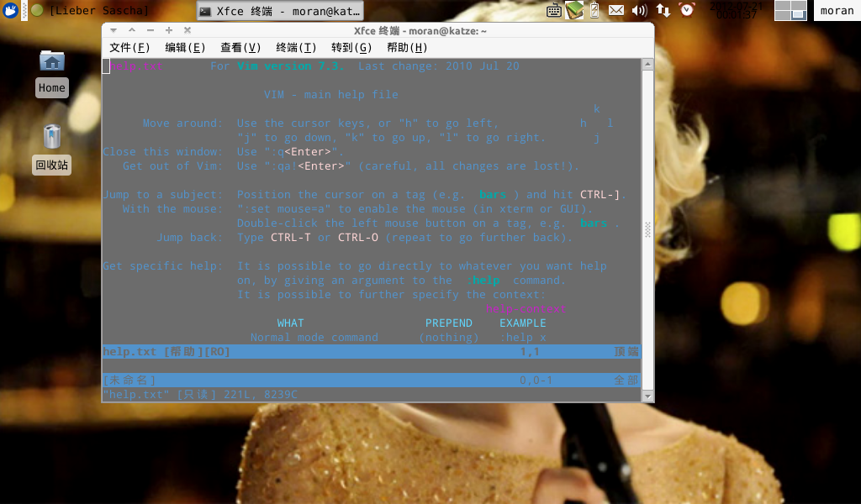The height and width of the screenshot is (504, 861).
Task: Click the 'Jump to a subject:' label
Action: pos(163,195)
